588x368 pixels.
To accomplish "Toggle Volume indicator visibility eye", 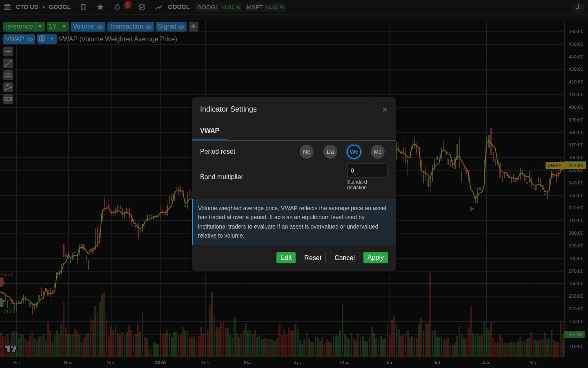I will 100,27.
